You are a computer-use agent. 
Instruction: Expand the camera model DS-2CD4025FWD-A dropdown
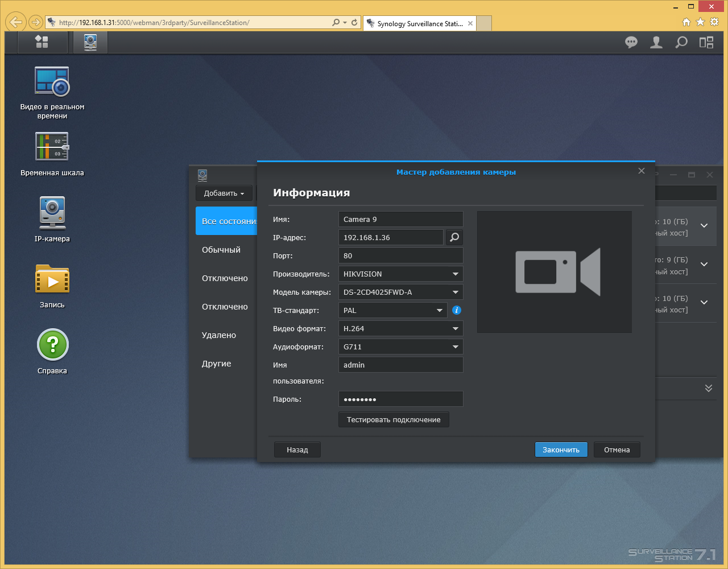[x=400, y=292]
